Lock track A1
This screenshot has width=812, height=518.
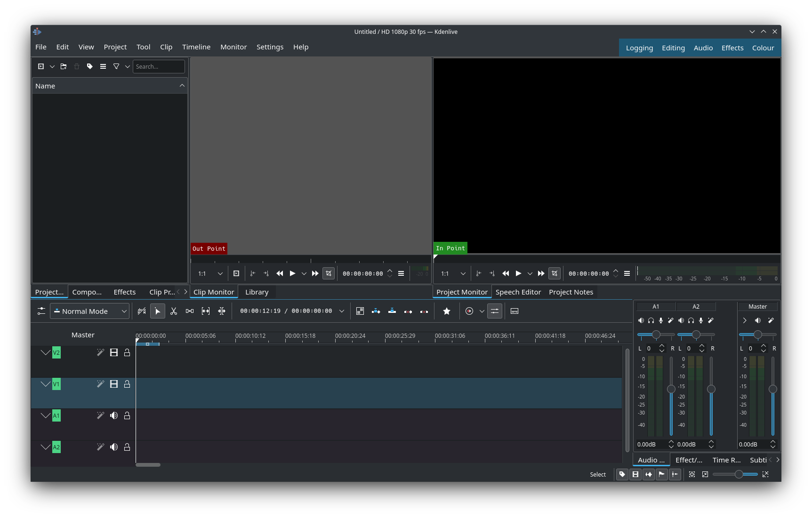(127, 415)
